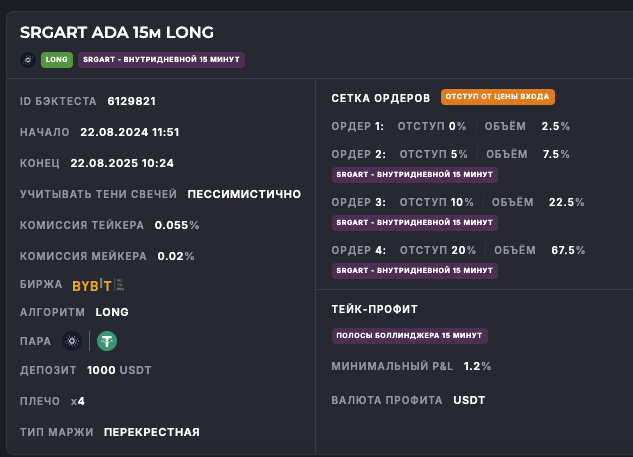
Task: Click the SRGART tag under Order 4
Action: pyautogui.click(x=413, y=270)
